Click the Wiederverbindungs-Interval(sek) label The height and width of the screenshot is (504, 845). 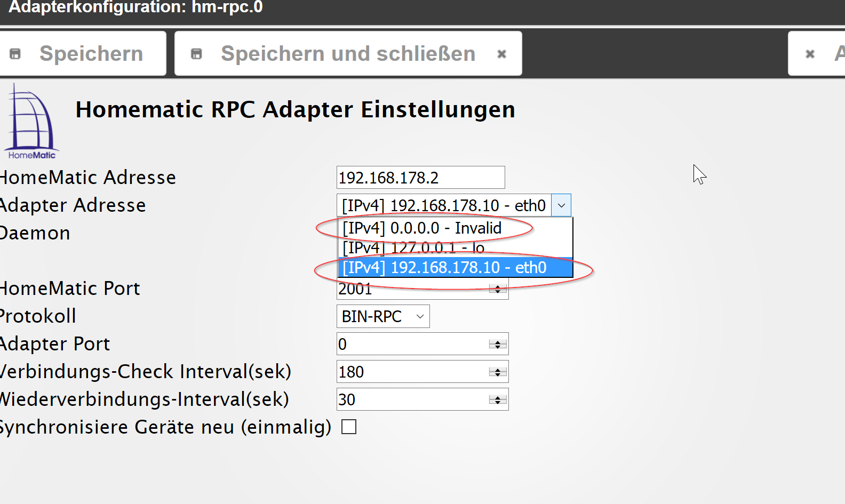(x=145, y=399)
